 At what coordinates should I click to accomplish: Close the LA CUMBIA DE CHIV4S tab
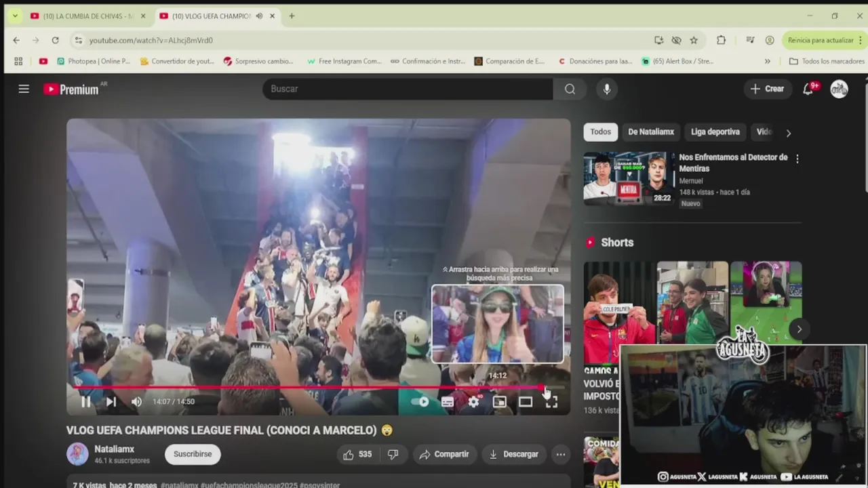143,16
